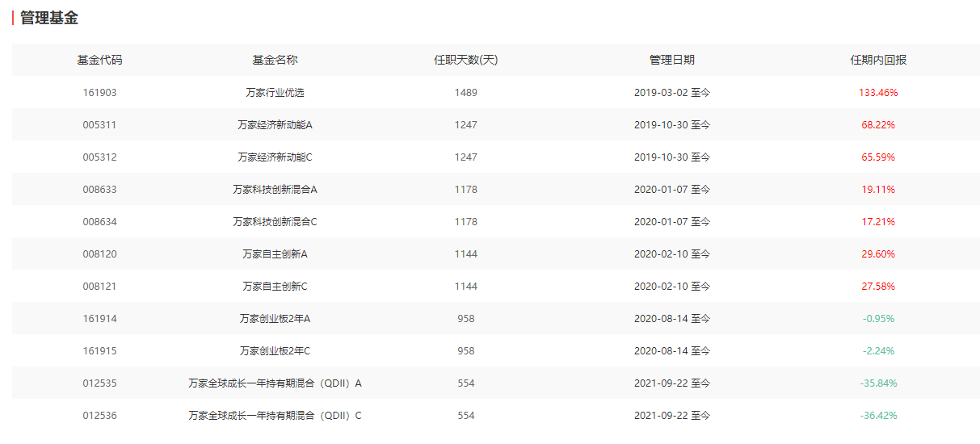Click tenure days for fund 005311
Screen dimensions: 980x444
(x=466, y=125)
